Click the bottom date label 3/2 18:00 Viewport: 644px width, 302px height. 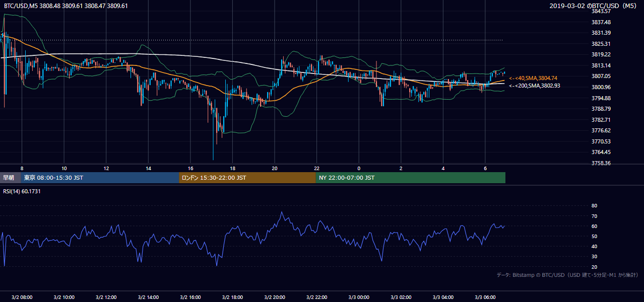click(232, 297)
